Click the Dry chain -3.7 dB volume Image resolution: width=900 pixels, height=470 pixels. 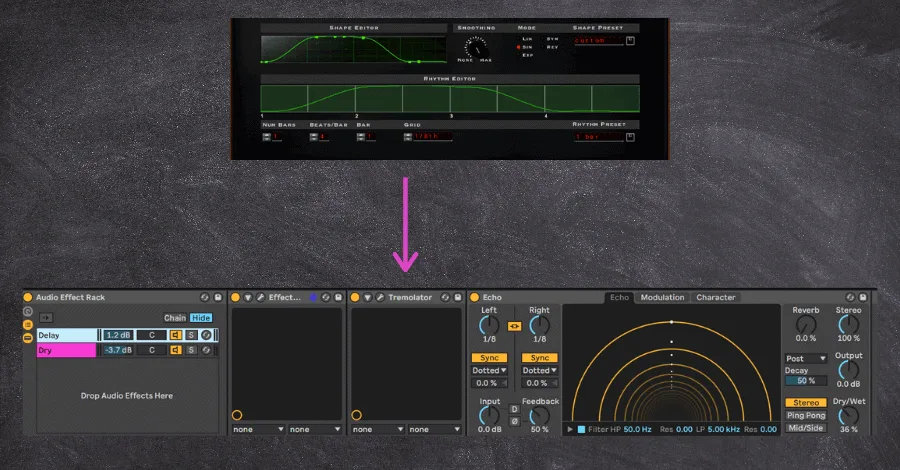pyautogui.click(x=118, y=350)
